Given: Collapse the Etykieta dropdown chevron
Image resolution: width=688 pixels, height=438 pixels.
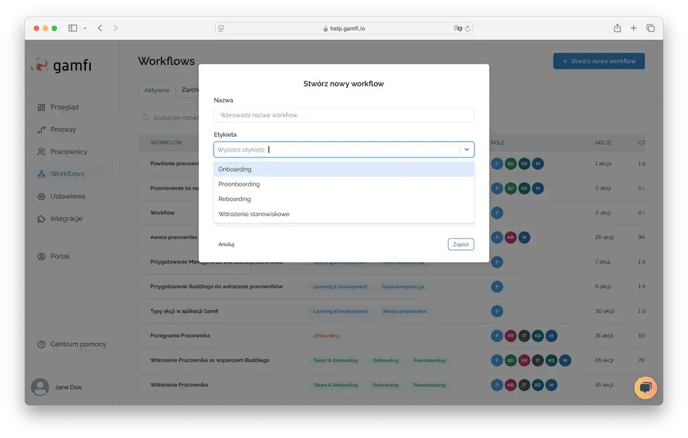Looking at the screenshot, I should (x=466, y=149).
